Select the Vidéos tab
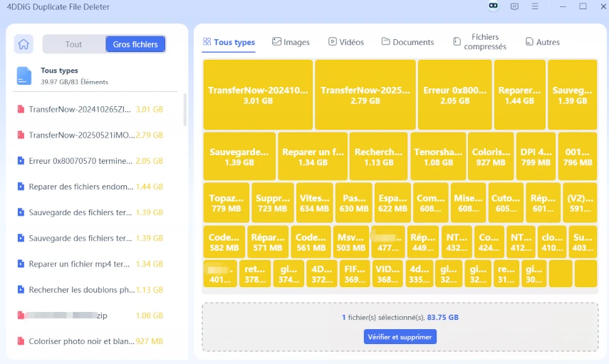This screenshot has height=364, width=609. pos(346,42)
